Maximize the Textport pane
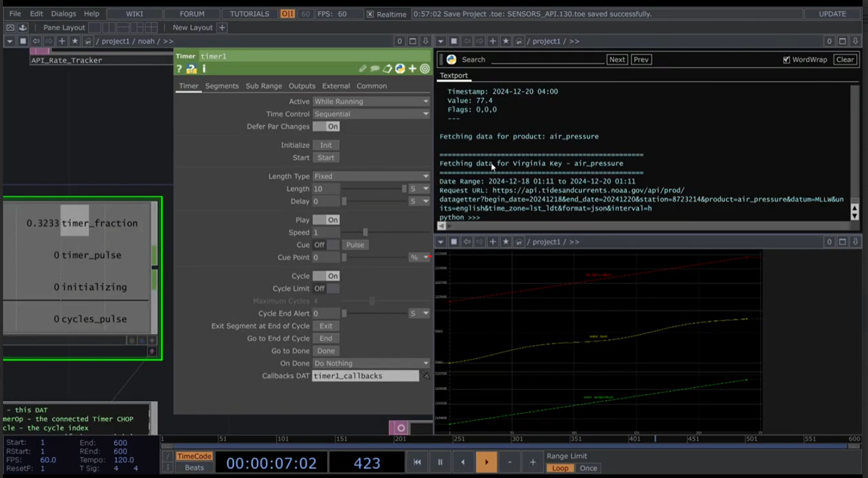Viewport: 868px width, 478px height. 843,41
